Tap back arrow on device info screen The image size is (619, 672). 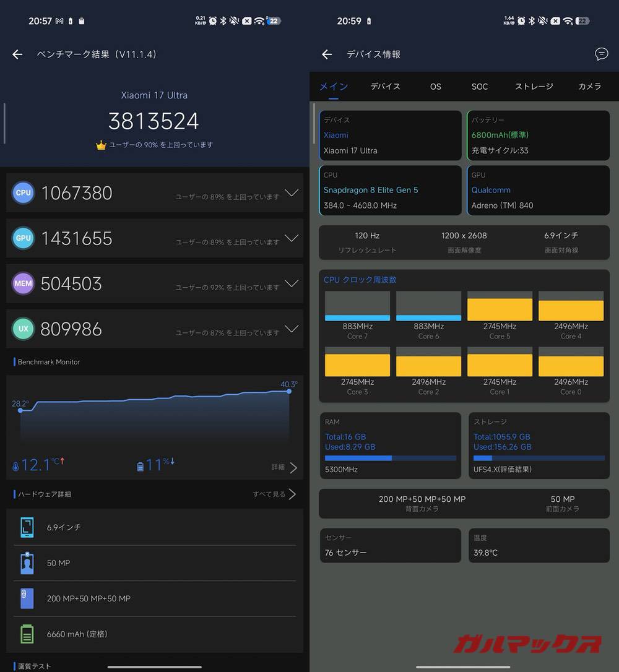click(x=327, y=54)
